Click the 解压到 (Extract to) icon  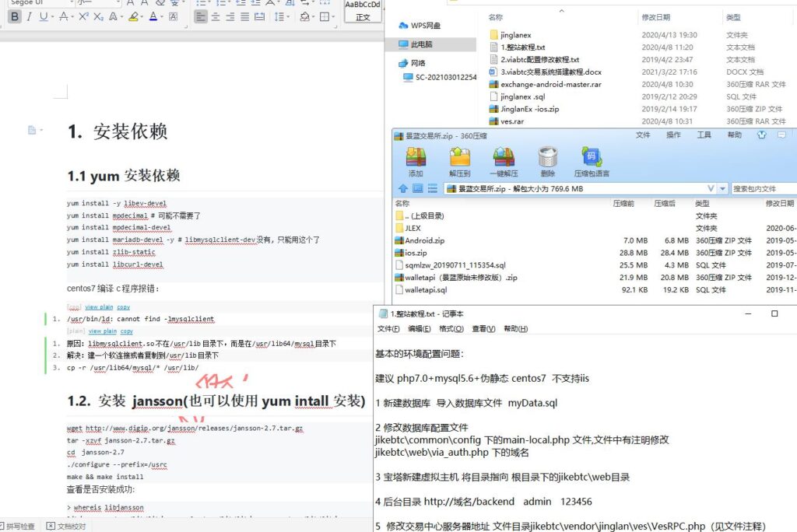coord(458,159)
